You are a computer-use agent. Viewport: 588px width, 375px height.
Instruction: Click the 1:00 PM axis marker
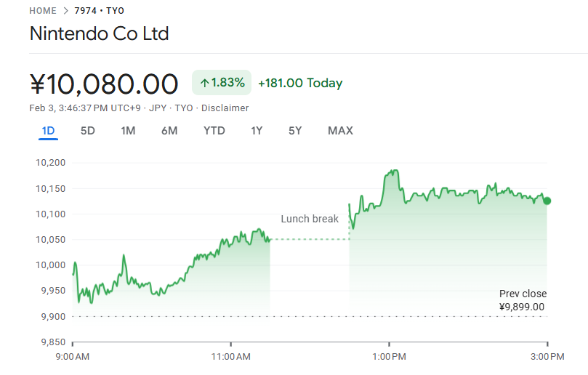(x=390, y=356)
